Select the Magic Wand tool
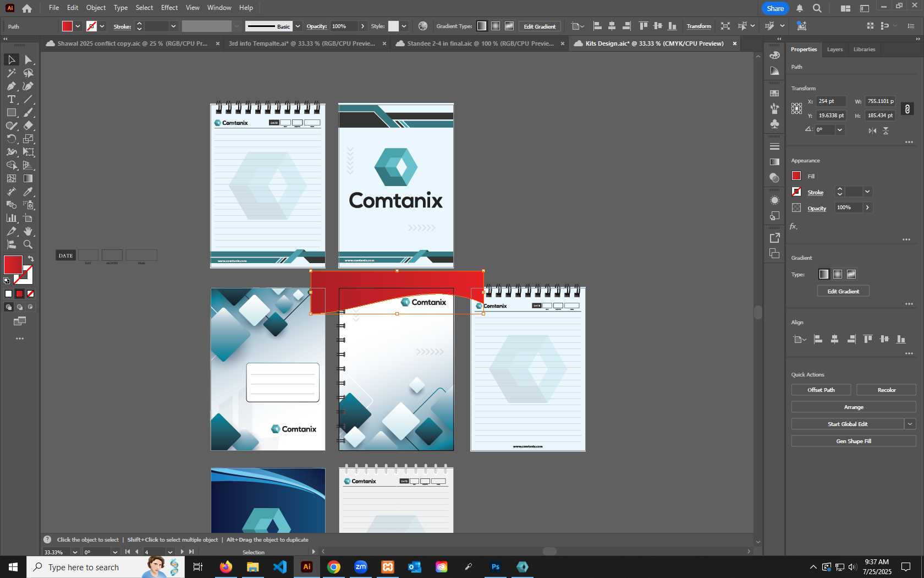Image resolution: width=924 pixels, height=578 pixels. pyautogui.click(x=11, y=73)
